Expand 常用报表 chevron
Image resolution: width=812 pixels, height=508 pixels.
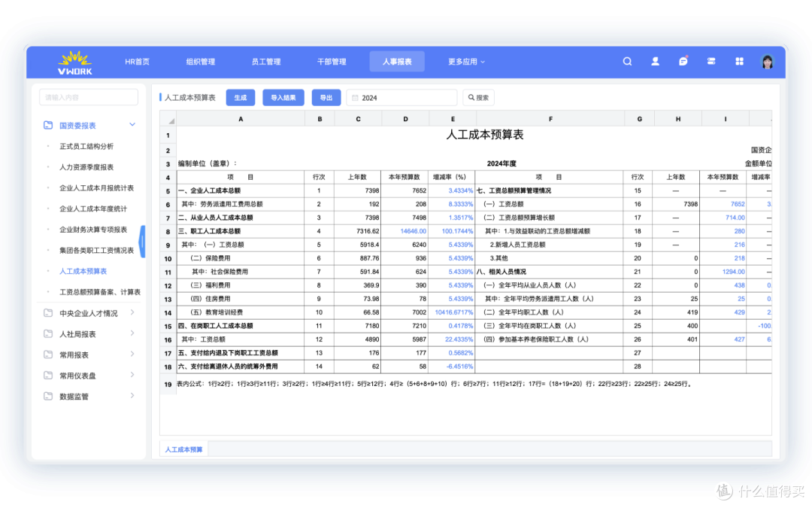pyautogui.click(x=132, y=354)
